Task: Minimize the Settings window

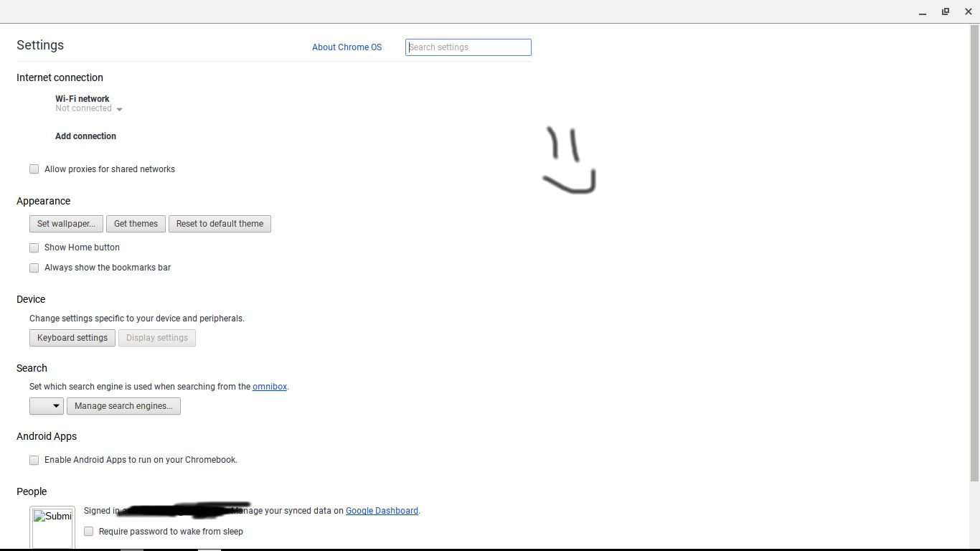Action: point(923,11)
